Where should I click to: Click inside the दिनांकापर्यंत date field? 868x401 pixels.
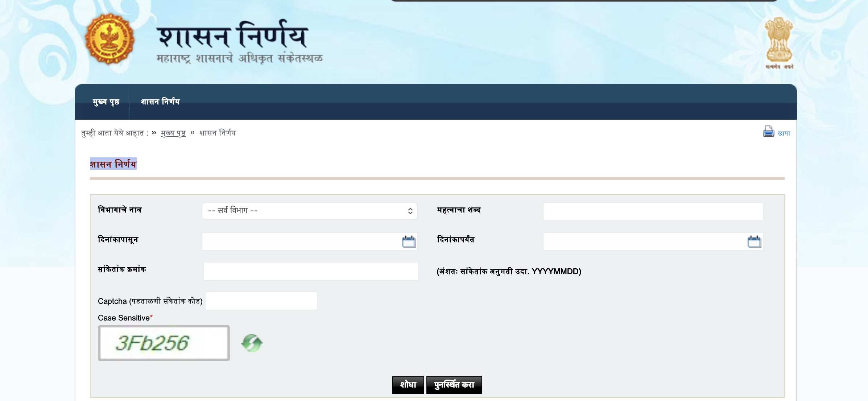pos(644,242)
